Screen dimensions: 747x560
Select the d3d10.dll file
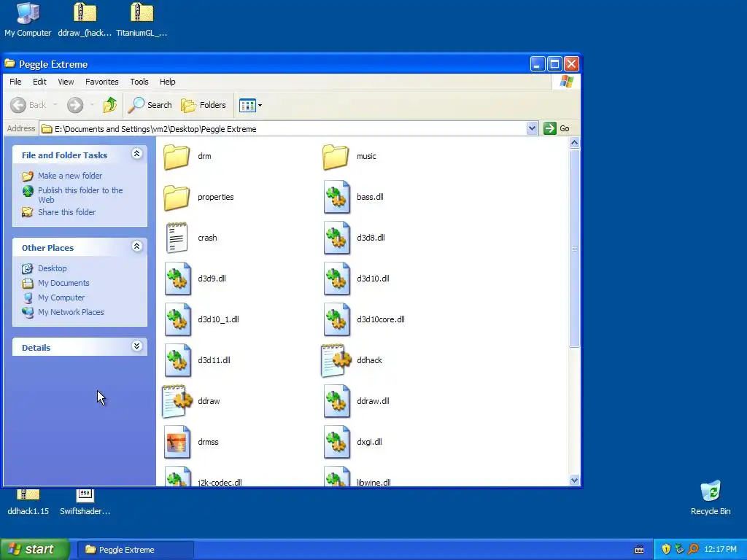pyautogui.click(x=356, y=279)
